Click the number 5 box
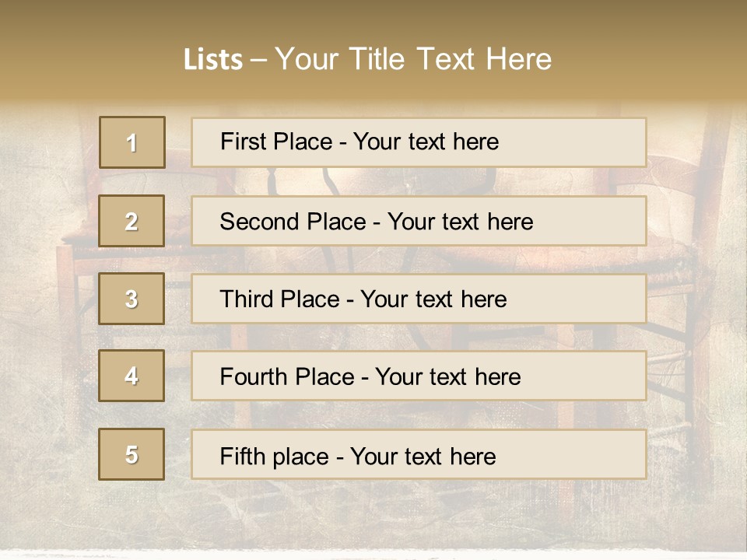The width and height of the screenshot is (747, 560). [132, 454]
